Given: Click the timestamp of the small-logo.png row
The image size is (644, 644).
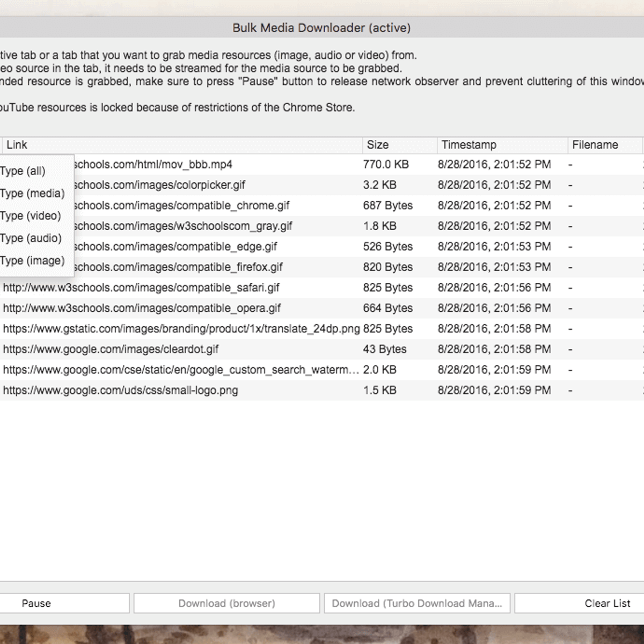Looking at the screenshot, I should (x=494, y=391).
